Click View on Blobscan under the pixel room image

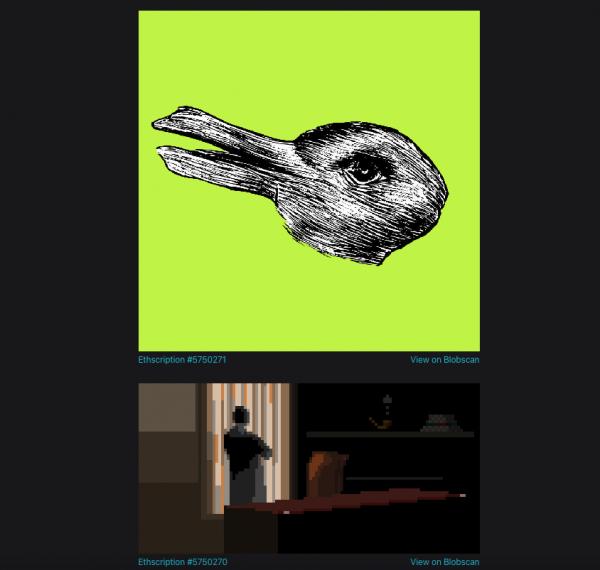[x=444, y=562]
